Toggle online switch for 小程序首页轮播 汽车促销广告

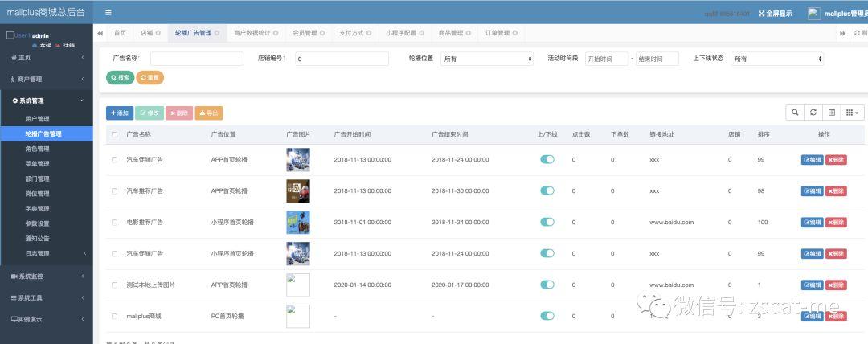547,253
